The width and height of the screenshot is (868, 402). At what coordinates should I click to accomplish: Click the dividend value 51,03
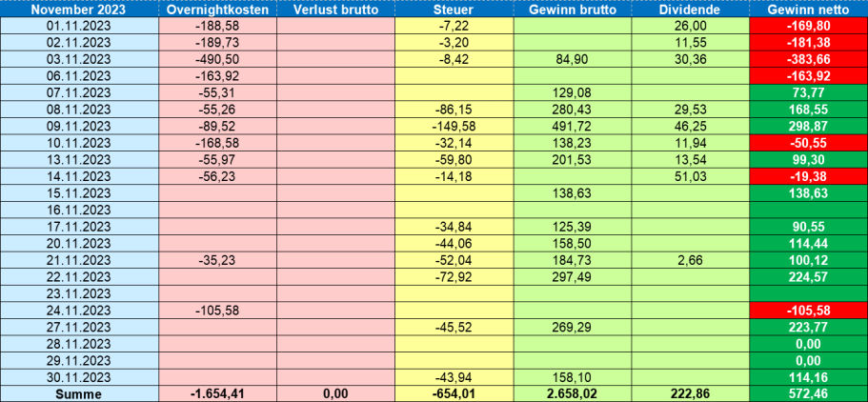click(690, 176)
